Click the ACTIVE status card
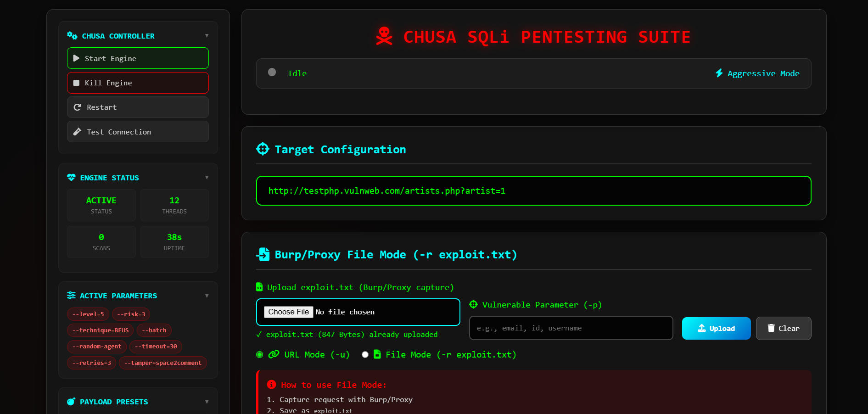The image size is (868, 414). [x=101, y=205]
